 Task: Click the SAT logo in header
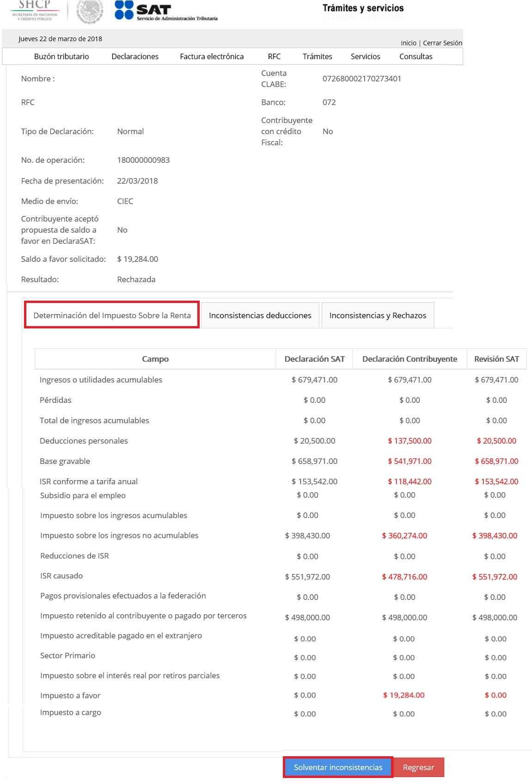[x=165, y=11]
